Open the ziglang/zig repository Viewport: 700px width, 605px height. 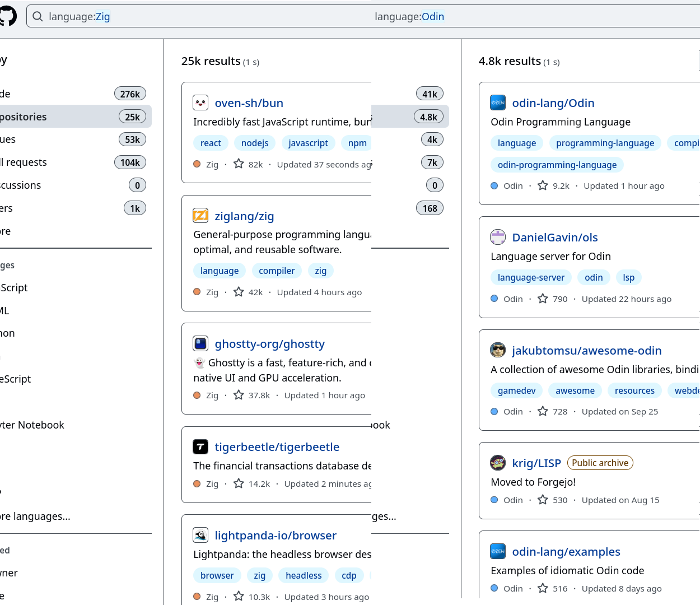coord(244,216)
